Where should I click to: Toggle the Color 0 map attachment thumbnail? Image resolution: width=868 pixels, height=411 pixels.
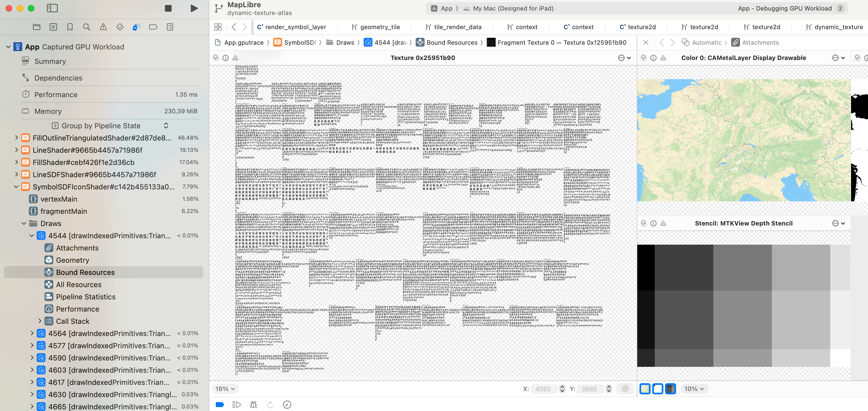point(645,389)
